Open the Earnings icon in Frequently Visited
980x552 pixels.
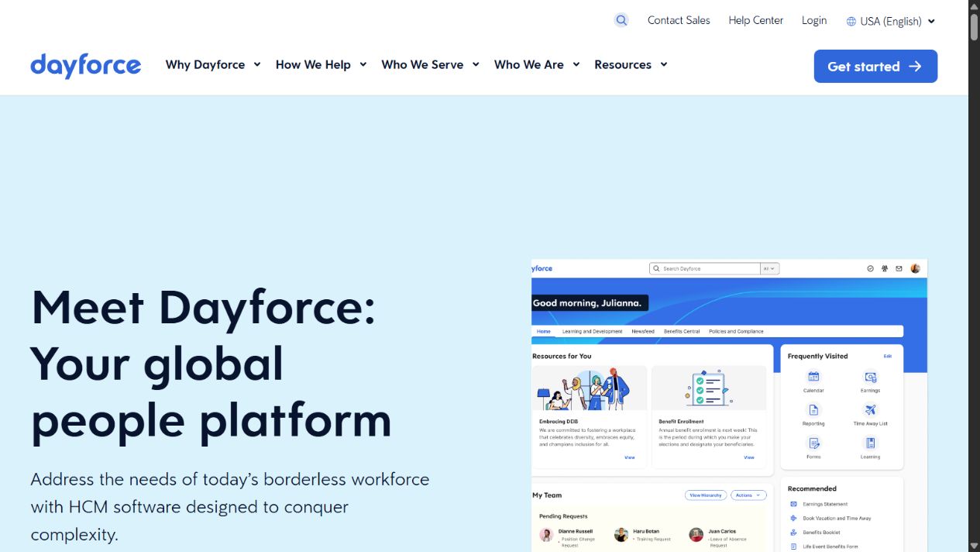pyautogui.click(x=870, y=377)
